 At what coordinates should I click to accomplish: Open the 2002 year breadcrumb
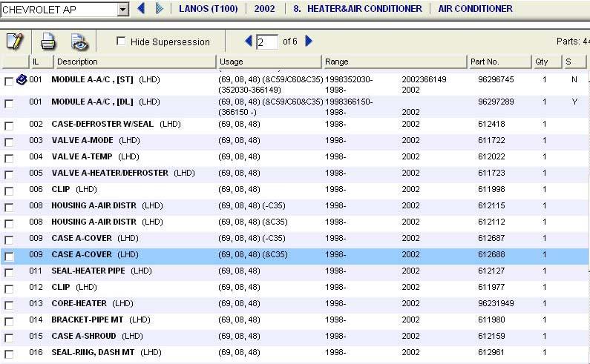[x=264, y=9]
